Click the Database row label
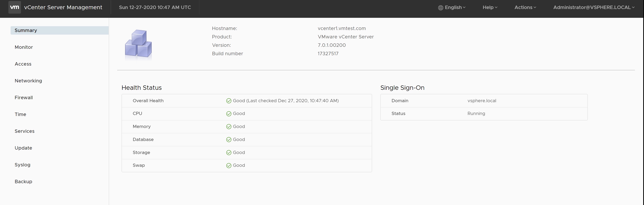644x205 pixels. (x=143, y=139)
